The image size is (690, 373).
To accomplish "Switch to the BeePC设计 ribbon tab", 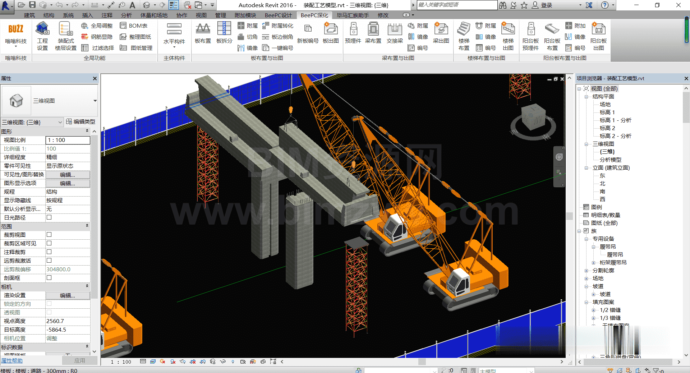I will 278,15.
